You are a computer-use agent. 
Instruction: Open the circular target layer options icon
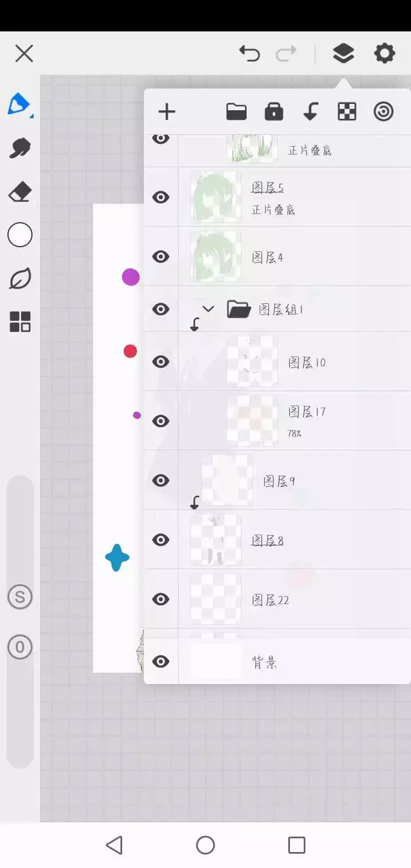coord(384,112)
